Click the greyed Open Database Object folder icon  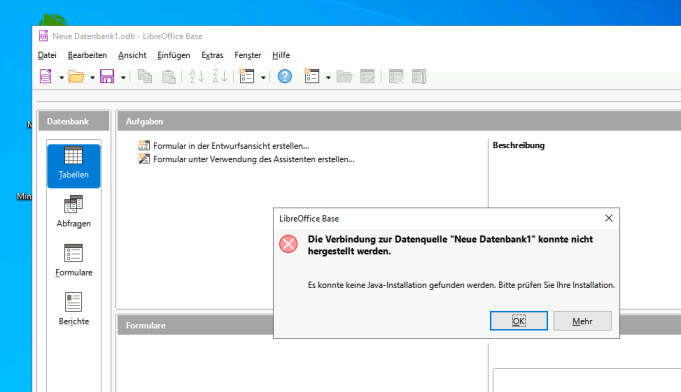344,76
